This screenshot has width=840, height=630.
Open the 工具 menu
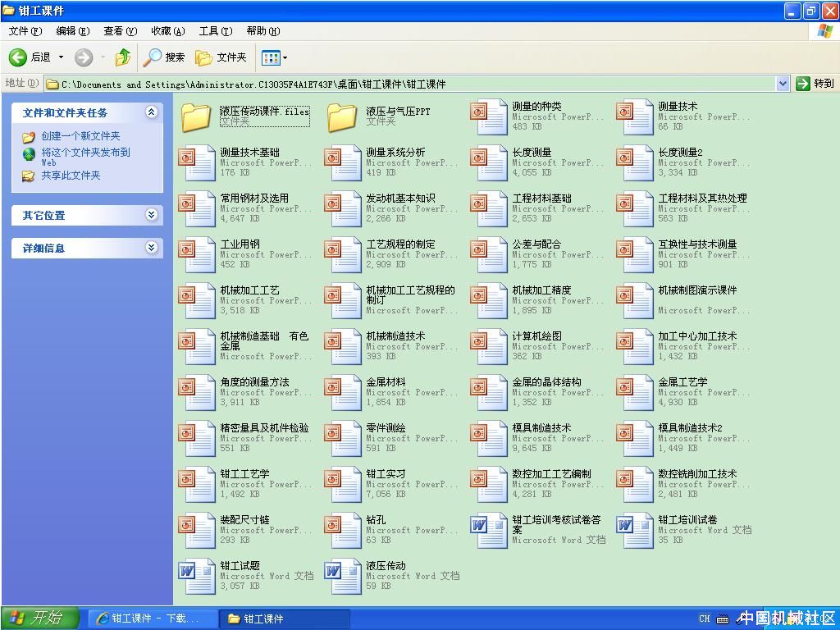click(x=215, y=31)
